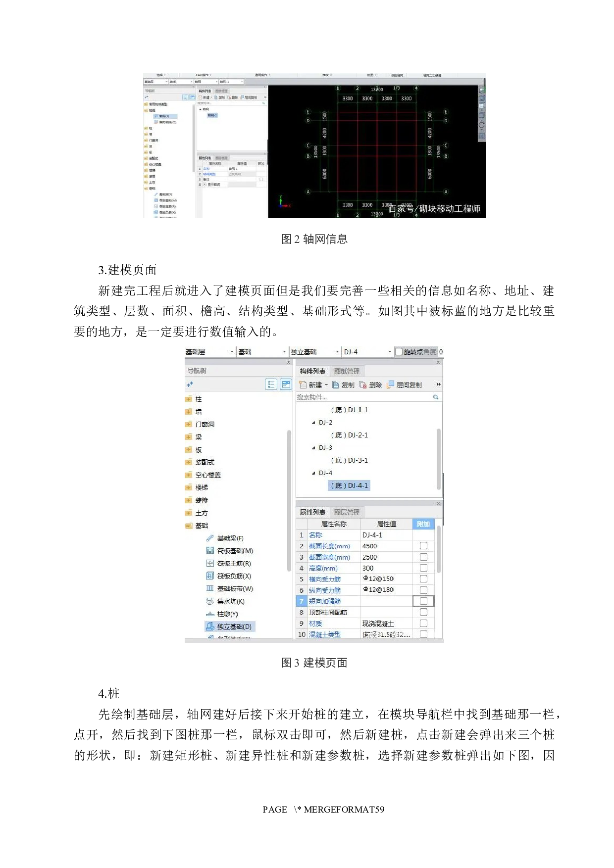
Task: Switch navigation tree to panel view icon
Action: tap(286, 384)
